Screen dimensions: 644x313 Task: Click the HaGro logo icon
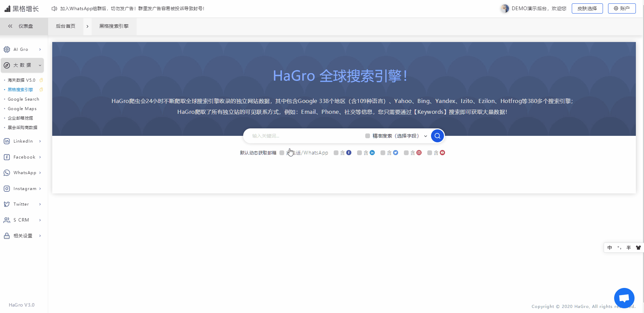coord(7,9)
